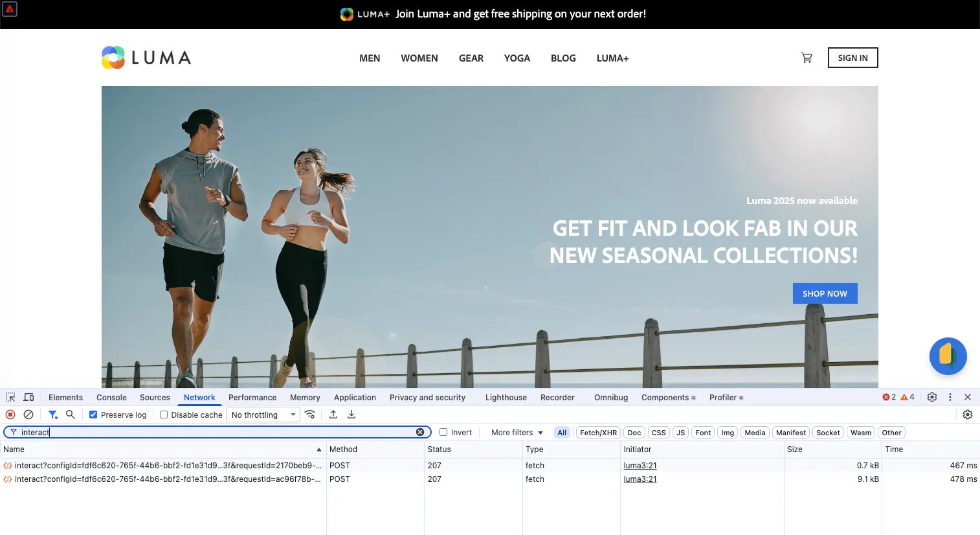Image resolution: width=980 pixels, height=535 pixels.
Task: Click the SHOP NOW button
Action: click(825, 293)
